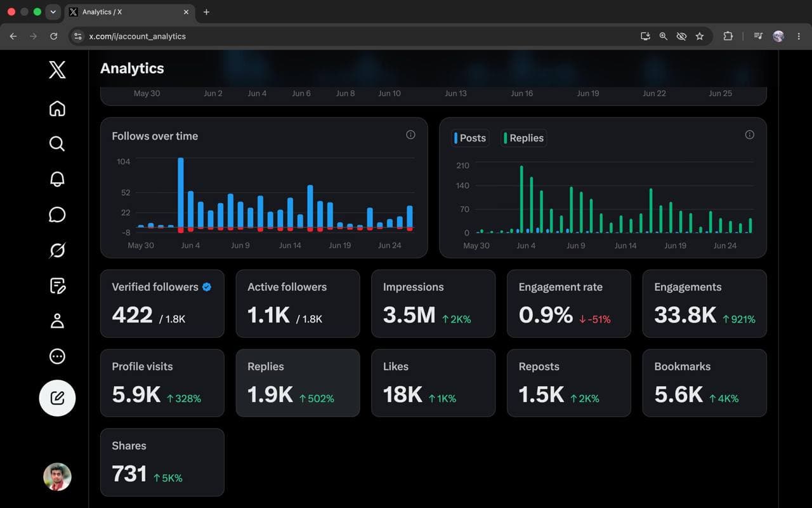
Task: Open Profile person icon in the sidebar
Action: pyautogui.click(x=57, y=321)
